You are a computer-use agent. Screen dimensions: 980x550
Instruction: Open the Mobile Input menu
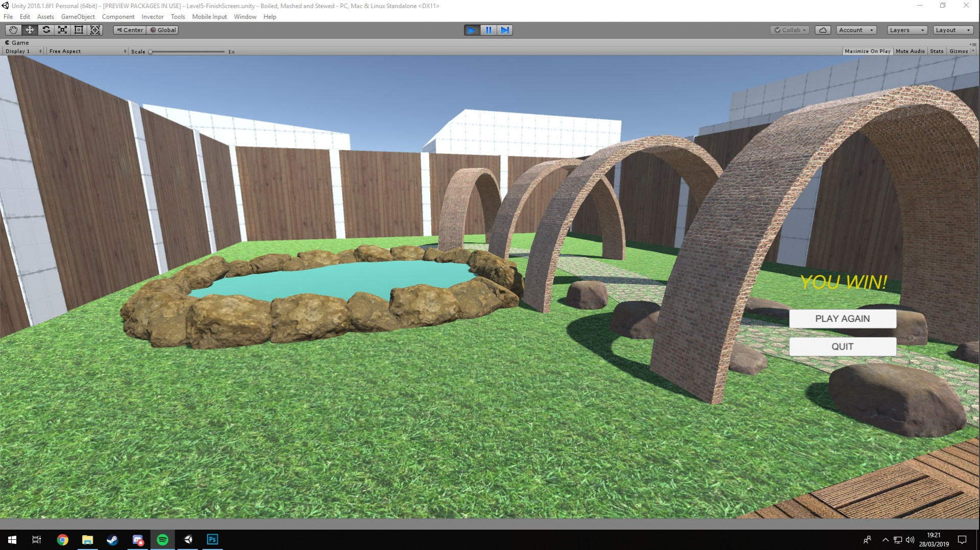(209, 17)
